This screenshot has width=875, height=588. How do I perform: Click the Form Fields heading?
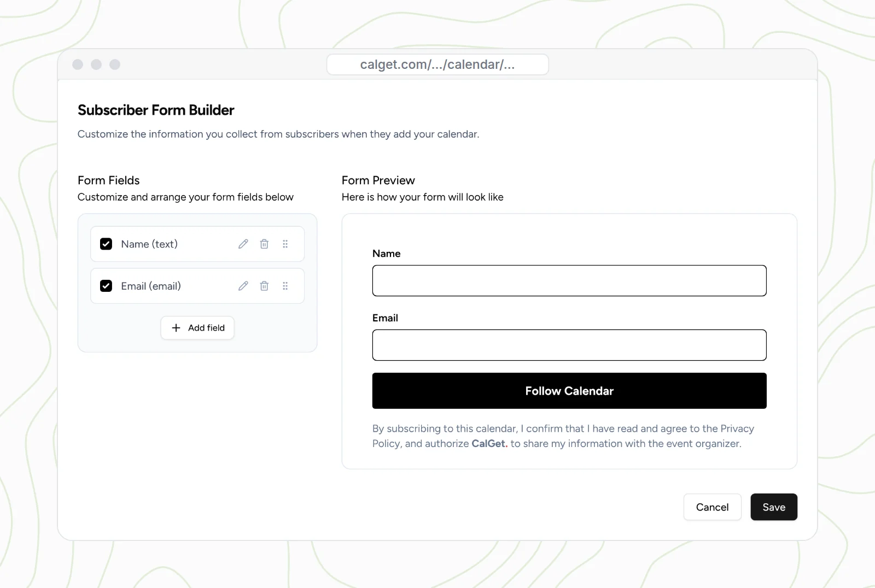point(109,180)
